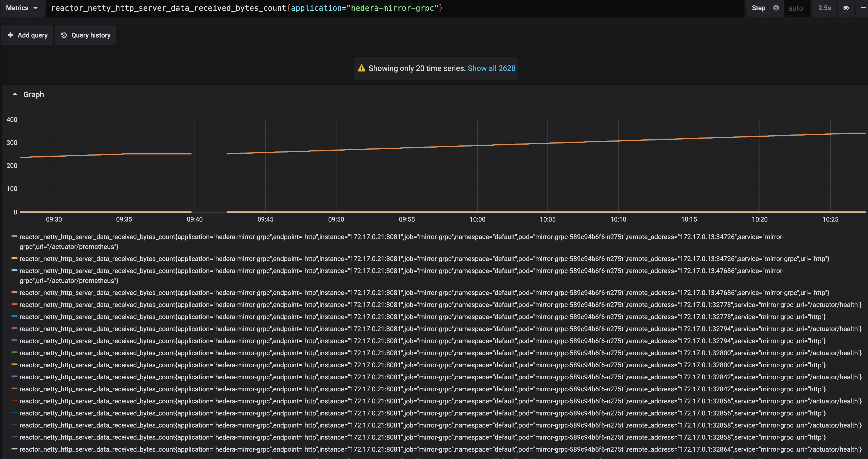Click the query input field
Image resolution: width=868 pixels, height=459 pixels.
(x=394, y=8)
